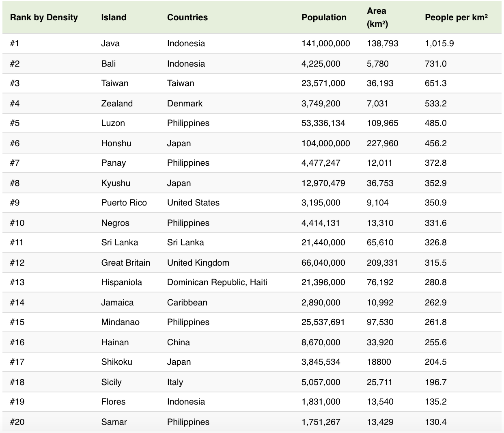504x433 pixels.
Task: Click the Rank by Density column header
Action: pyautogui.click(x=44, y=17)
